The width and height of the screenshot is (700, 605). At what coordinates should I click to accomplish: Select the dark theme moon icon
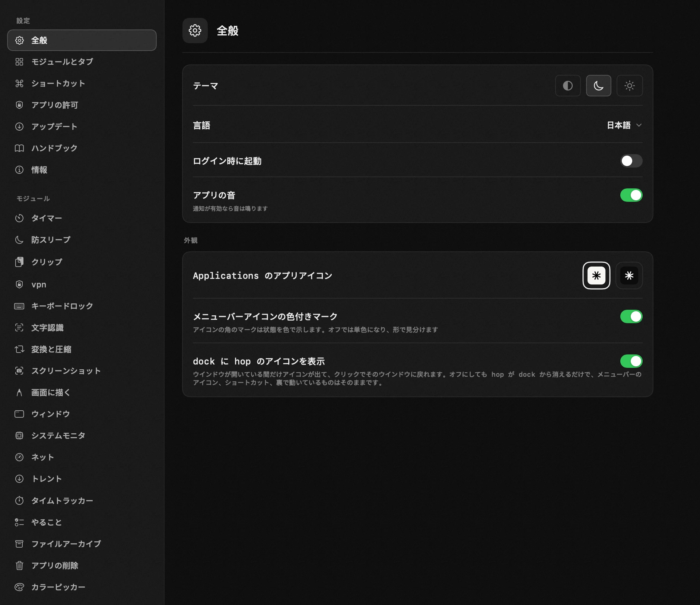pyautogui.click(x=598, y=86)
